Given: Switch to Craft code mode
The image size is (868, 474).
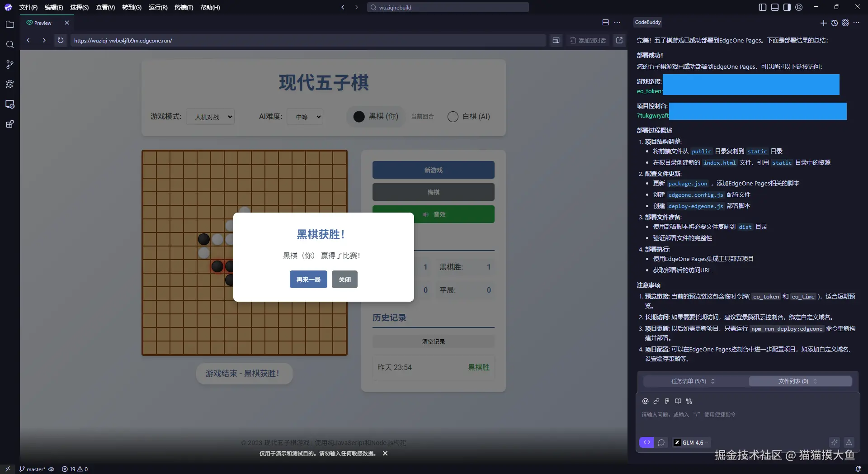Looking at the screenshot, I should pos(646,442).
